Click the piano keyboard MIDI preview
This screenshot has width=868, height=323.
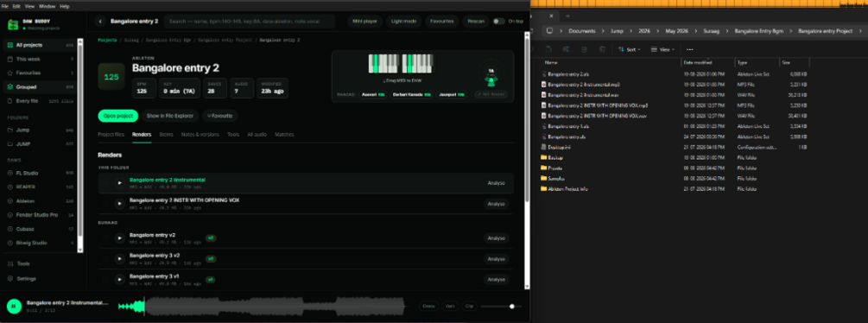pyautogui.click(x=401, y=64)
